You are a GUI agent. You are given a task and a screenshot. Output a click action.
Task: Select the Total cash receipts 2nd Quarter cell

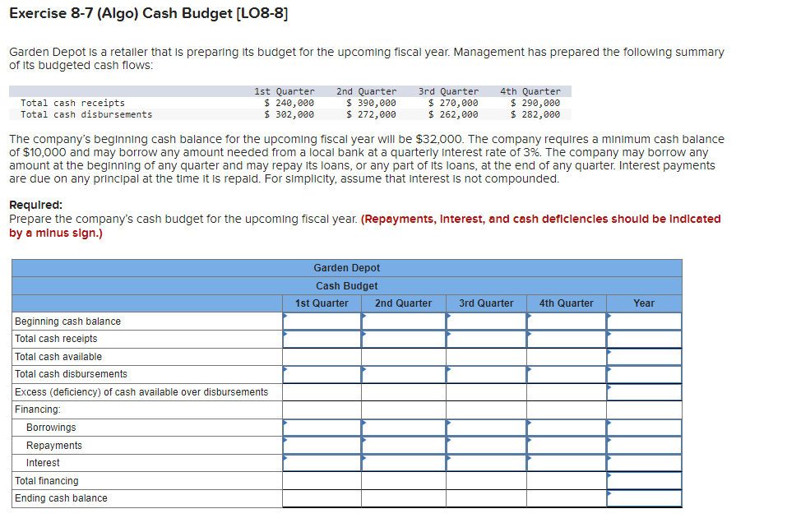pyautogui.click(x=404, y=339)
